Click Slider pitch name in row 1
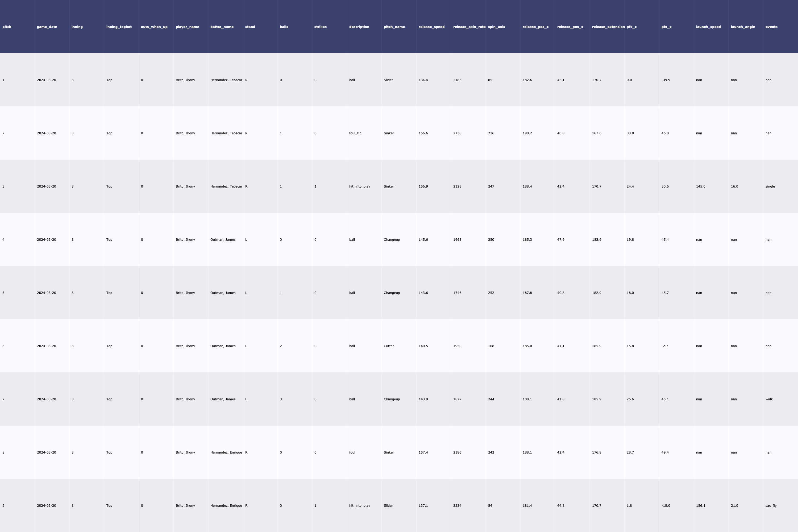The image size is (798, 532). pyautogui.click(x=388, y=80)
